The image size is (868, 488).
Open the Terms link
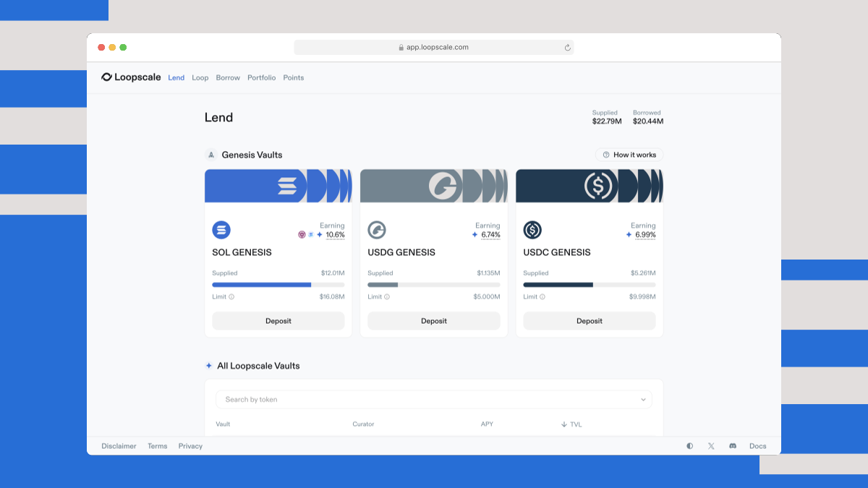pyautogui.click(x=158, y=446)
